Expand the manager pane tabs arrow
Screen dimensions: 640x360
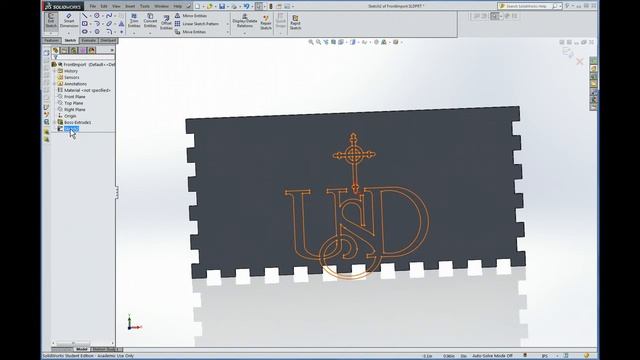(112, 50)
